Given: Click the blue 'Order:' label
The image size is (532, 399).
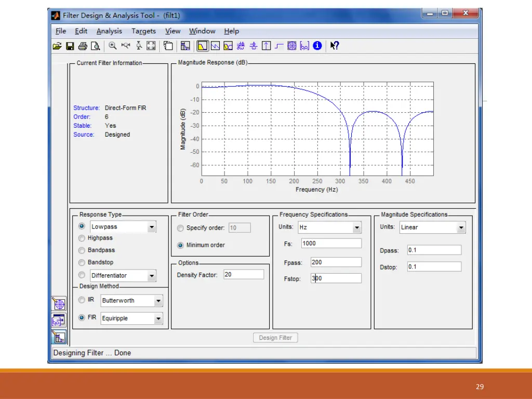Looking at the screenshot, I should (82, 117).
